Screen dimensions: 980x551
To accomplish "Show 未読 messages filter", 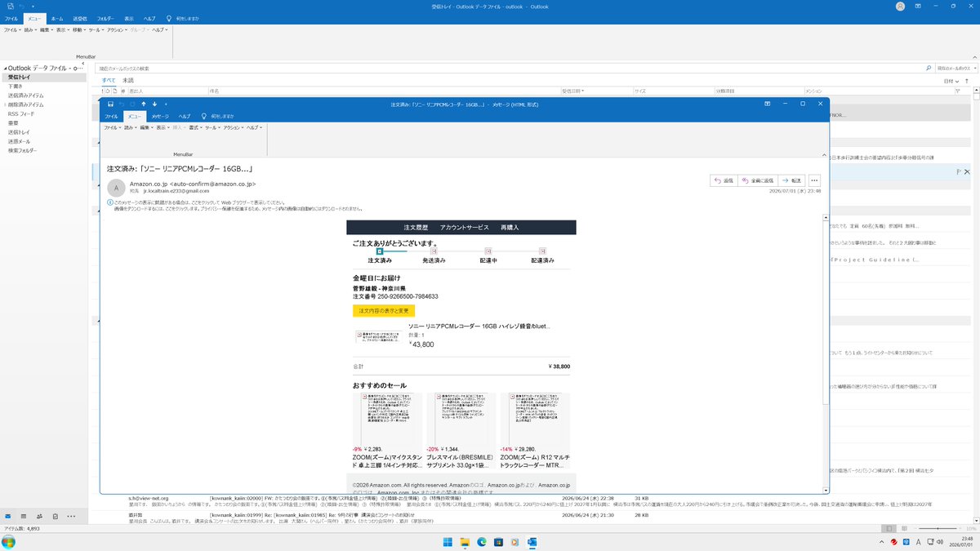I will point(128,80).
